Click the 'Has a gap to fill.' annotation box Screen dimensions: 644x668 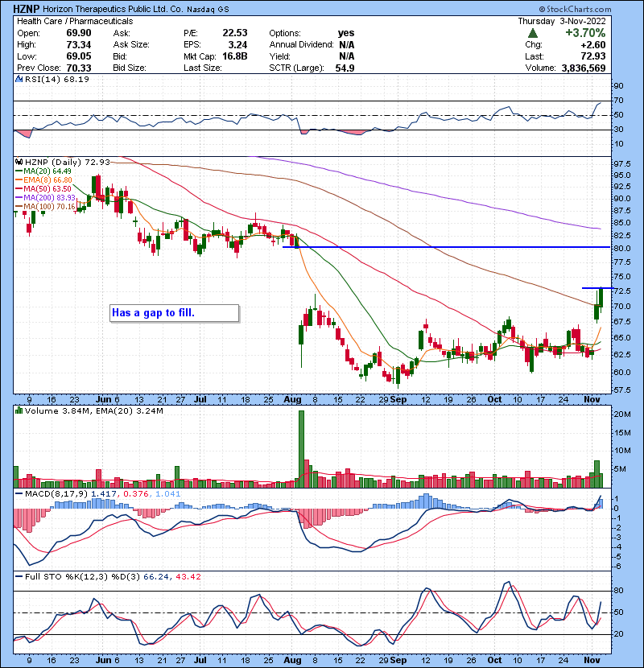175,313
